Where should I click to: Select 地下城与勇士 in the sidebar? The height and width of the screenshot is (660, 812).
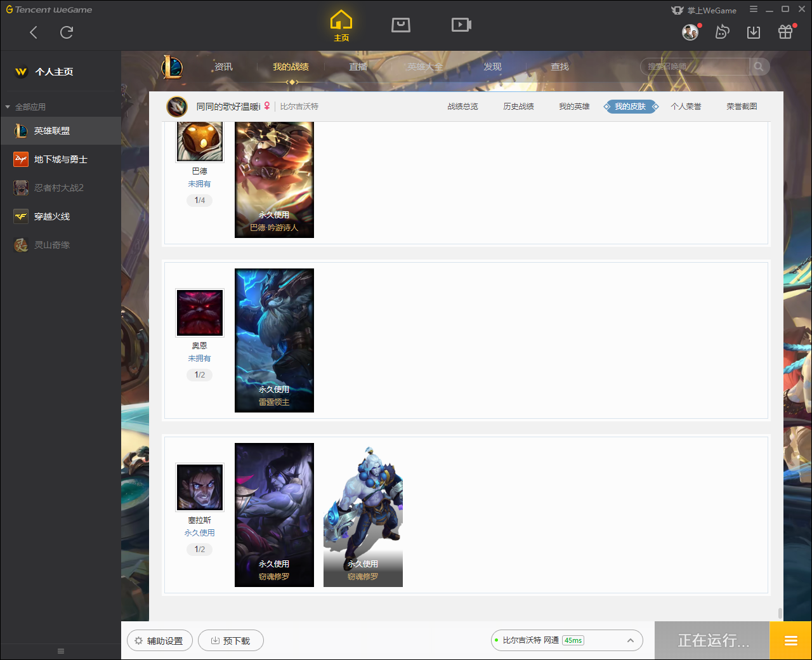click(60, 159)
